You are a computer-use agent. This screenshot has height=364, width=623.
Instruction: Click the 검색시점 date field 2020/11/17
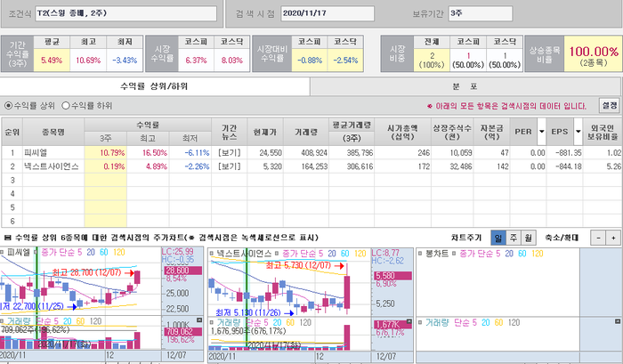coord(328,13)
